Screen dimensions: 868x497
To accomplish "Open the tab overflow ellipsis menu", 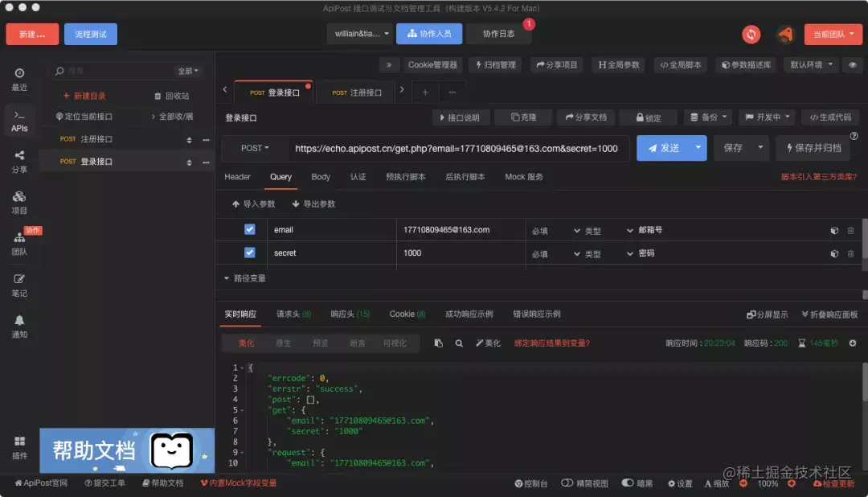I will click(x=452, y=92).
